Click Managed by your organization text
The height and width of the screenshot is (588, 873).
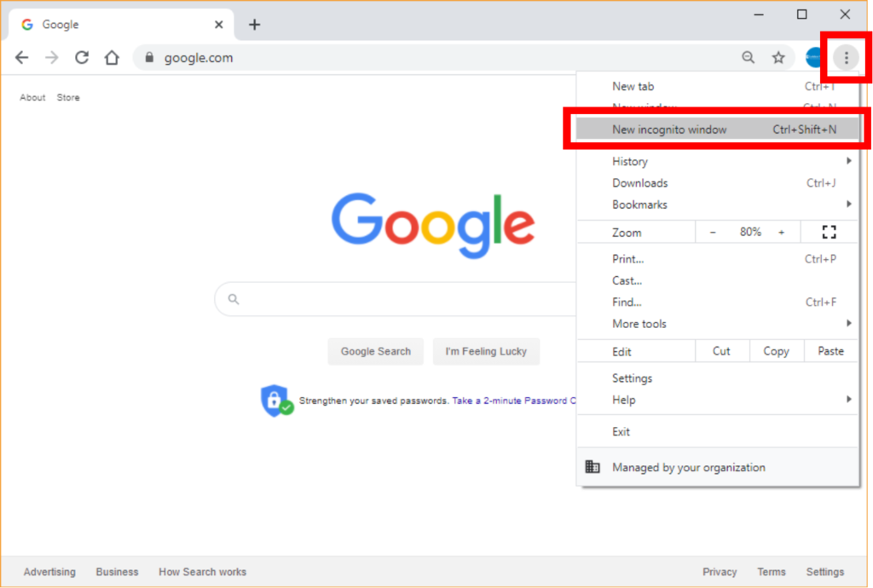point(689,467)
